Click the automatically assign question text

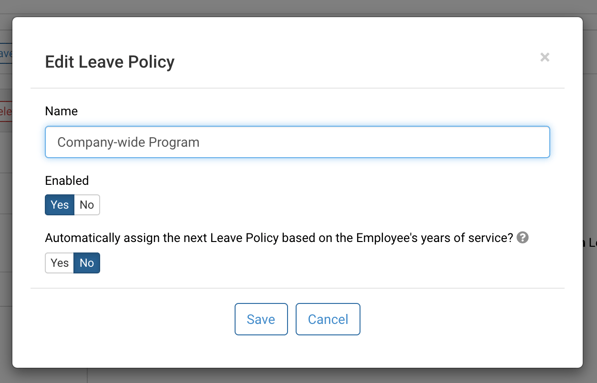pos(279,238)
